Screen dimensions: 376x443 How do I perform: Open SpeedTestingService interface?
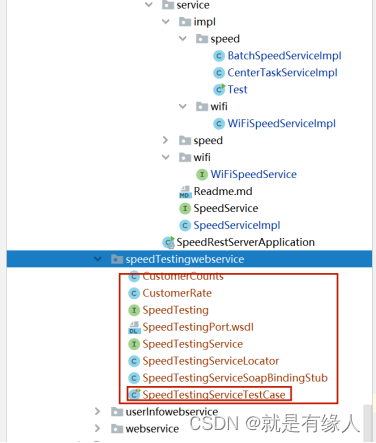193,344
